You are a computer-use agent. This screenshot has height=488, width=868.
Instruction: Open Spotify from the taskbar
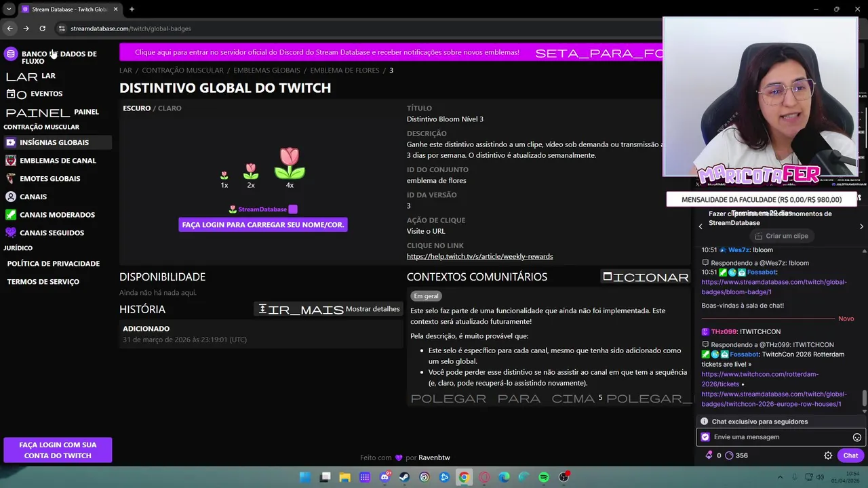pos(544,477)
